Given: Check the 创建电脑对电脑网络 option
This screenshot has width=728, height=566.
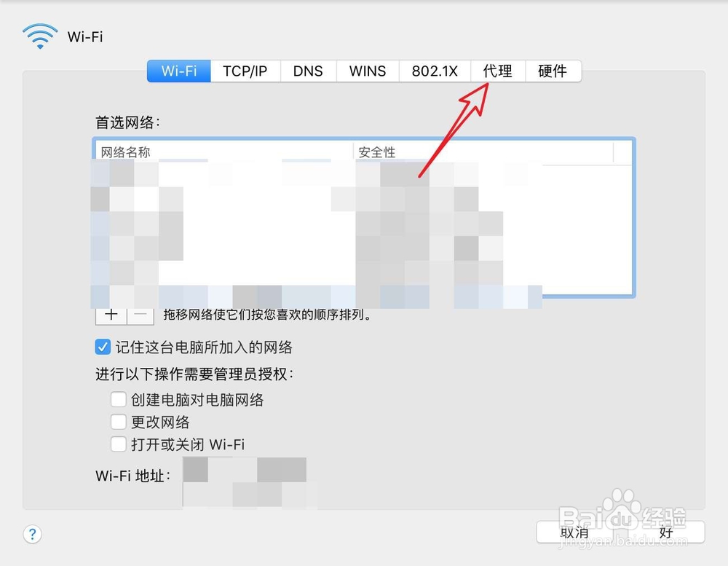Looking at the screenshot, I should [119, 399].
